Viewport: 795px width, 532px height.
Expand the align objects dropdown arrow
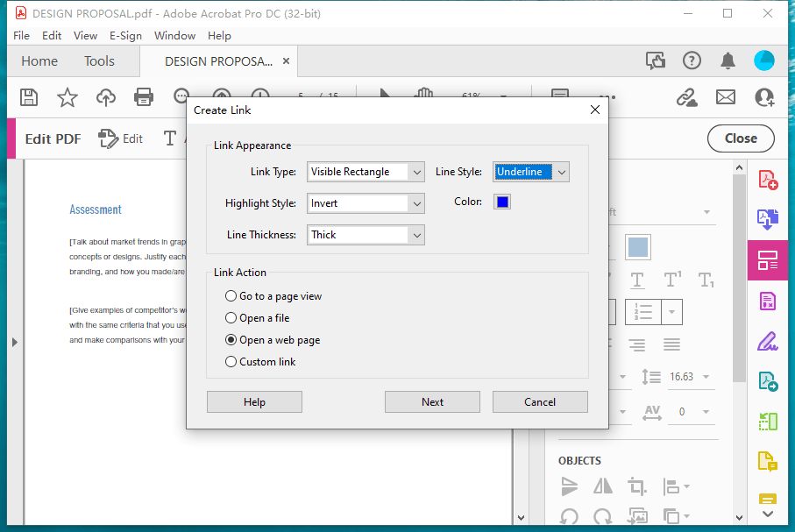[686, 486]
